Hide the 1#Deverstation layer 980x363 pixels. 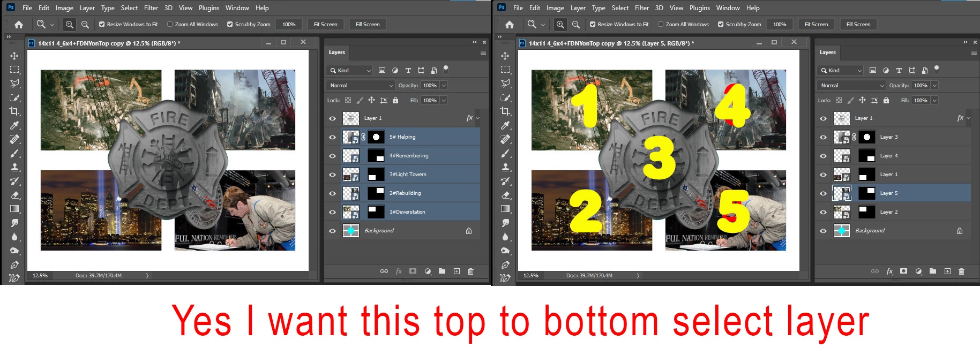[332, 212]
